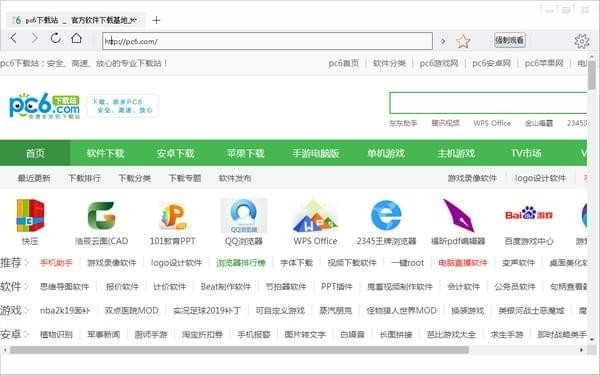Click the pc6.com site logo
This screenshot has width=600, height=375.
tap(44, 106)
